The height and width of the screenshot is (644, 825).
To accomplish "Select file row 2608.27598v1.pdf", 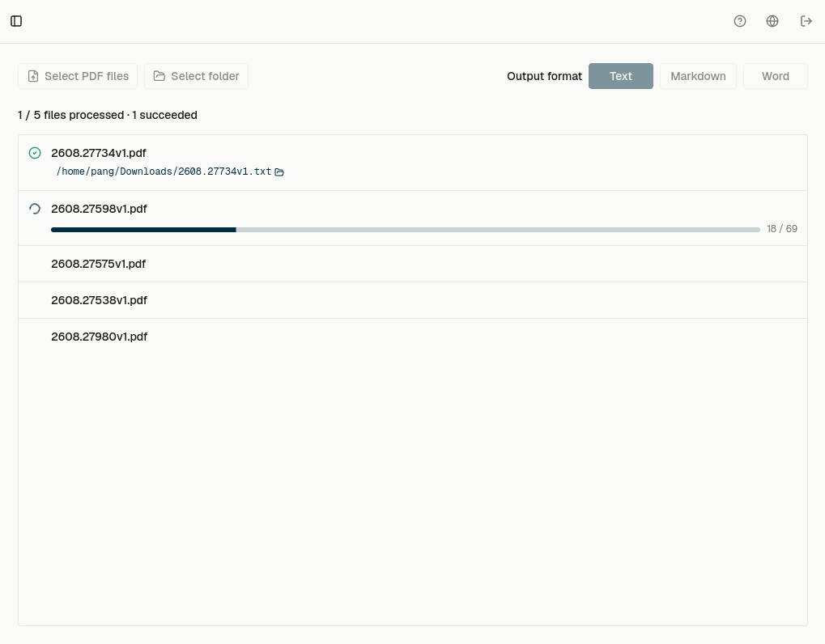I will 413,218.
